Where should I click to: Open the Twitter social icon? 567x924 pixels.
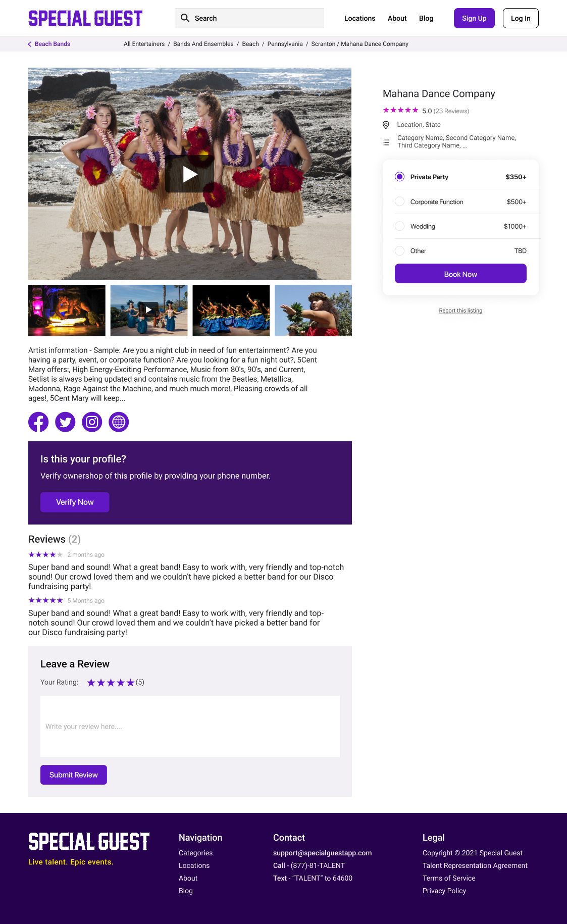tap(65, 422)
